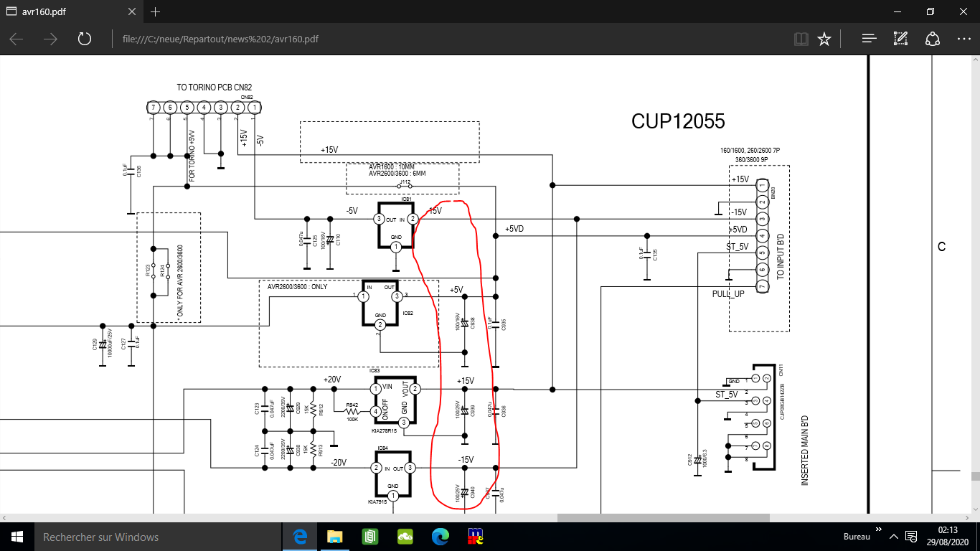Show hidden system tray icons

(894, 537)
